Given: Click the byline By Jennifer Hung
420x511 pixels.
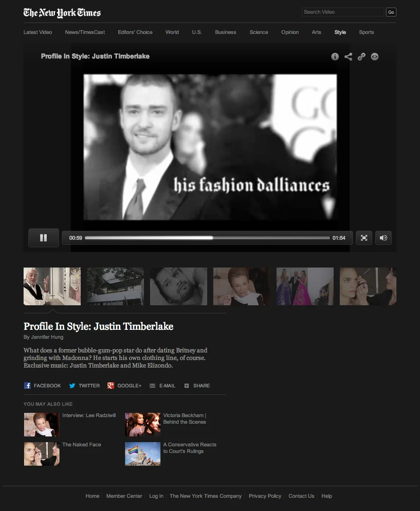Looking at the screenshot, I should click(43, 337).
